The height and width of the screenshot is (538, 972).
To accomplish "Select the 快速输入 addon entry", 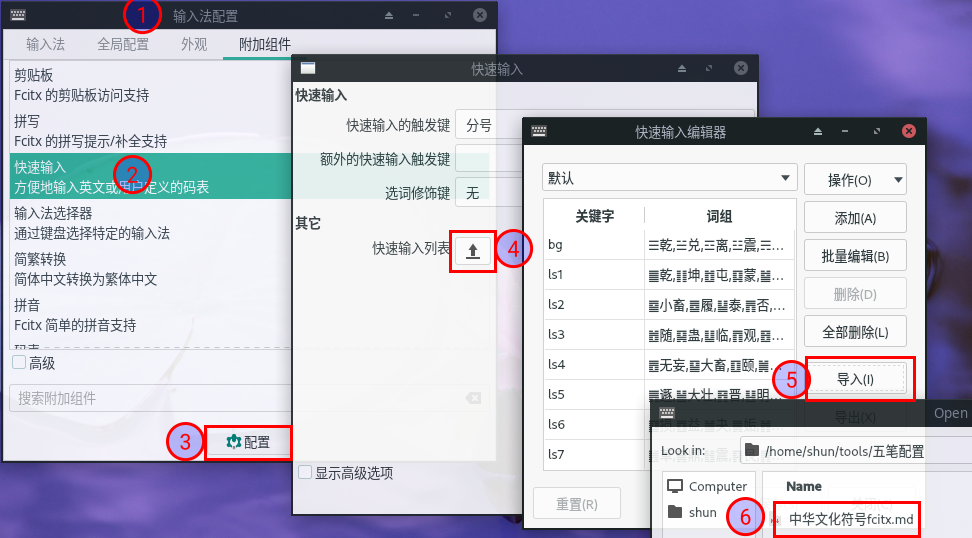I will point(151,177).
